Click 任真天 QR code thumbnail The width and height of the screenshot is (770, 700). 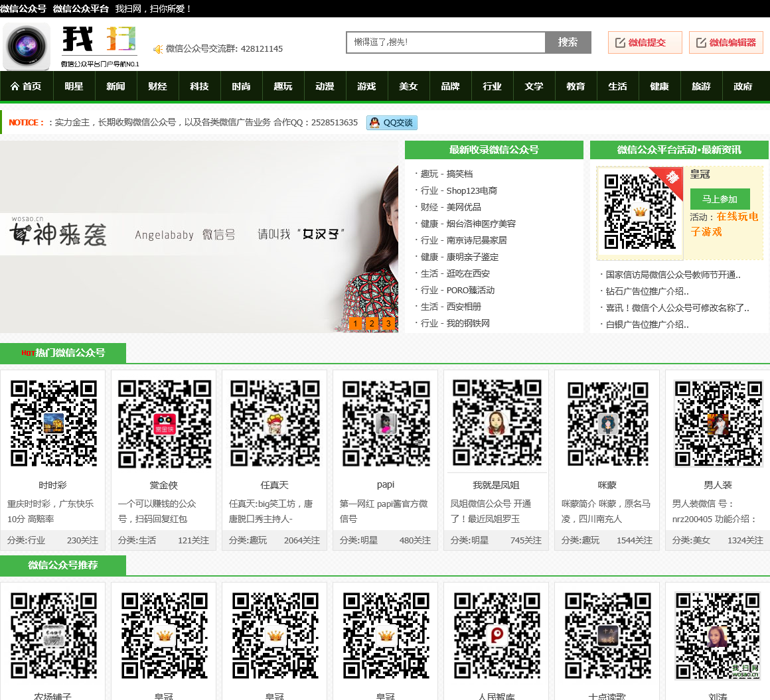click(x=275, y=423)
